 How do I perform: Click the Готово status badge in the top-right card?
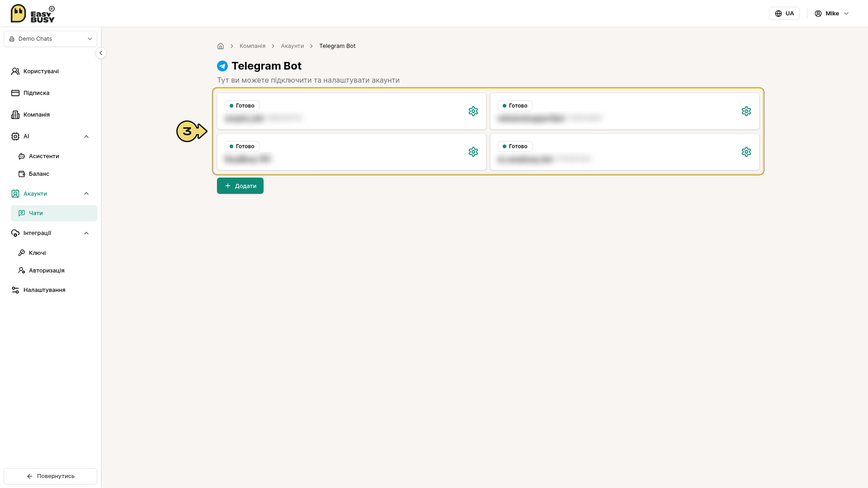click(x=515, y=106)
